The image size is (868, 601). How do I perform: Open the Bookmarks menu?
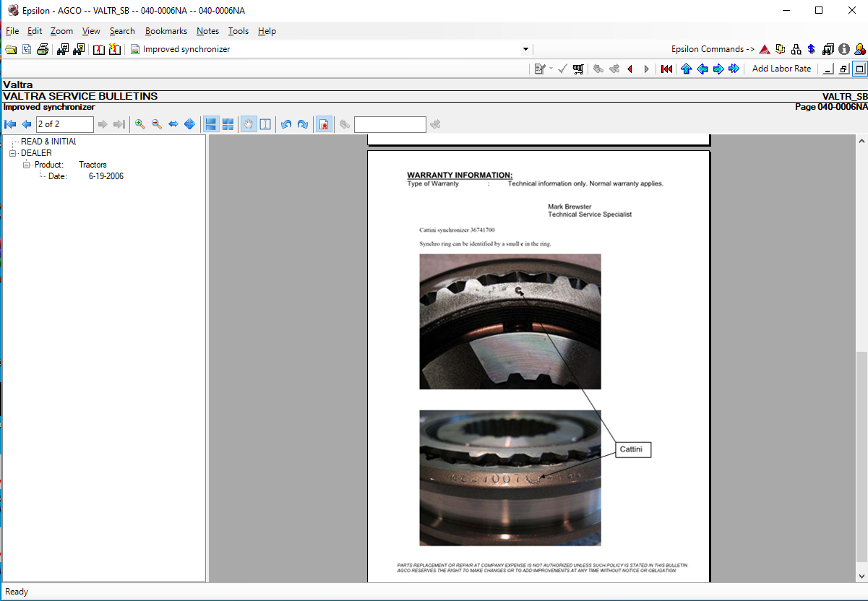coord(166,31)
